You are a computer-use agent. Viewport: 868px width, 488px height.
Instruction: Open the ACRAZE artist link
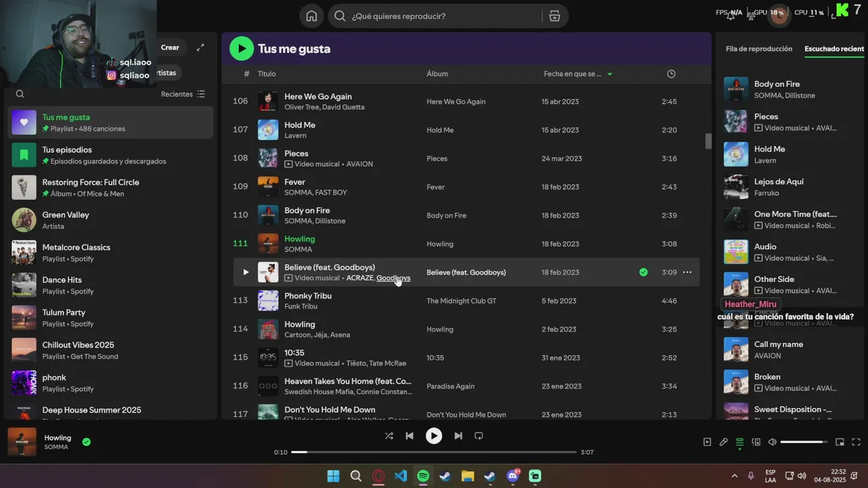pyautogui.click(x=359, y=278)
